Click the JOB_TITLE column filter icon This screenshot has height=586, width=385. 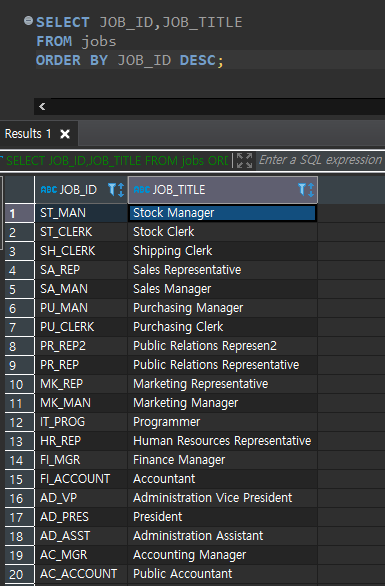click(302, 189)
